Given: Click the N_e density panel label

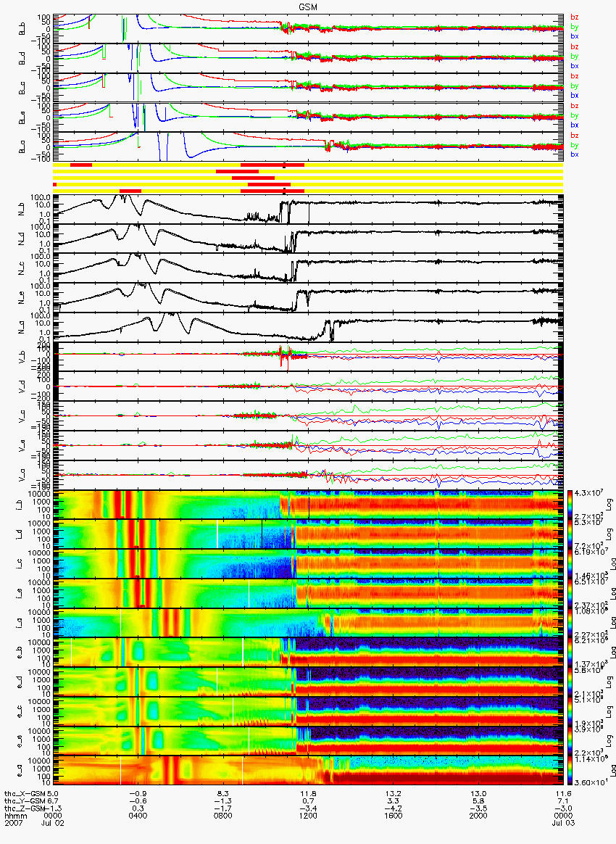Looking at the screenshot, I should click(22, 298).
